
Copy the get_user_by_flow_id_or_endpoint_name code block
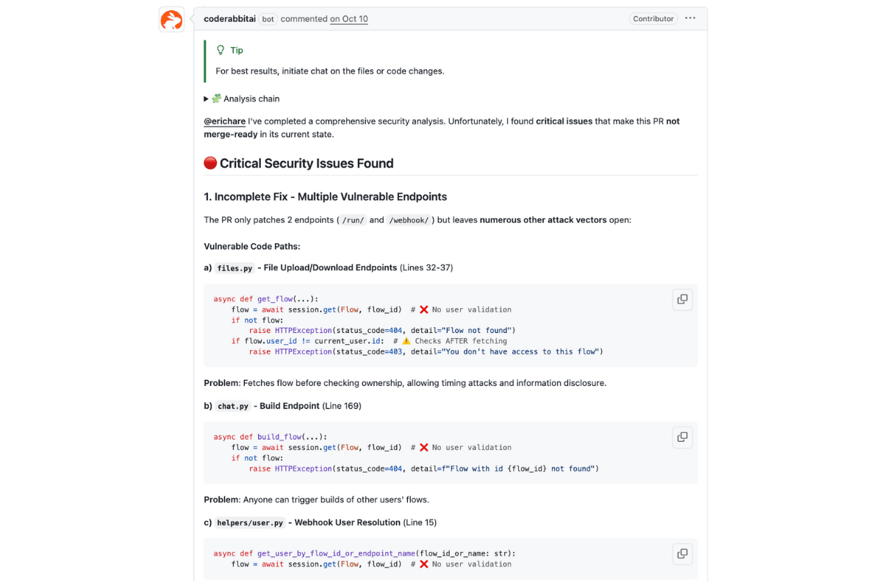click(682, 553)
